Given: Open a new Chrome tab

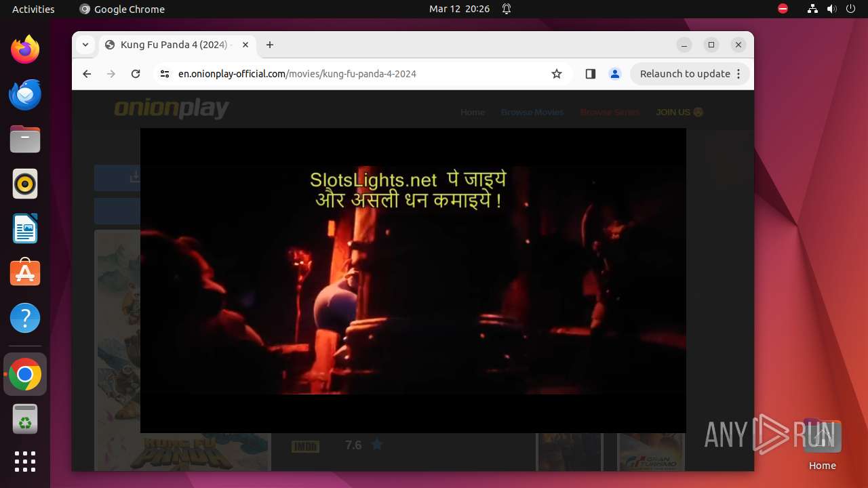Looking at the screenshot, I should (270, 45).
